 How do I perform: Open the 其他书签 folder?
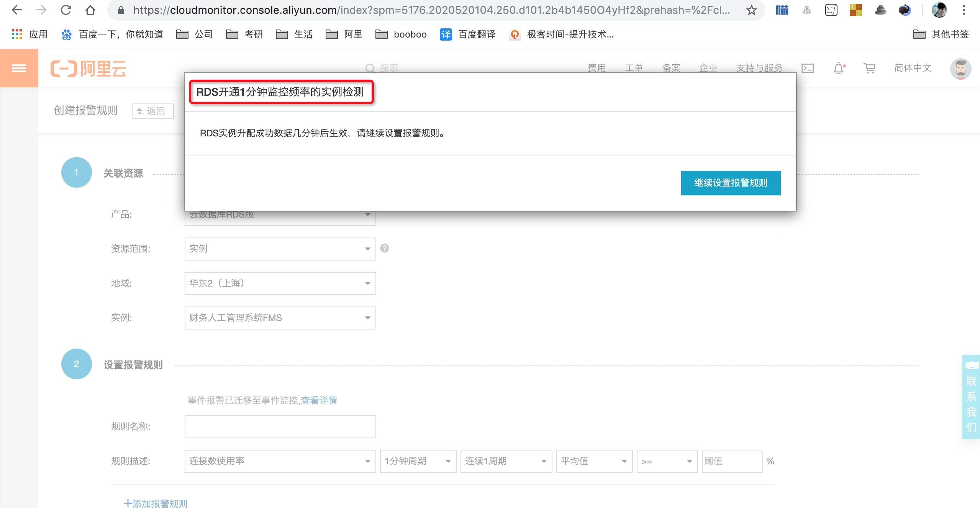tap(941, 34)
